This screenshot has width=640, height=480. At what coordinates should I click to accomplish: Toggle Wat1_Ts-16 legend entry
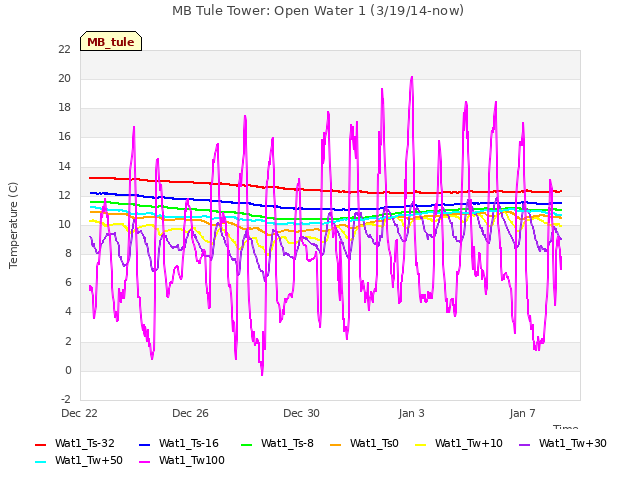(179, 443)
